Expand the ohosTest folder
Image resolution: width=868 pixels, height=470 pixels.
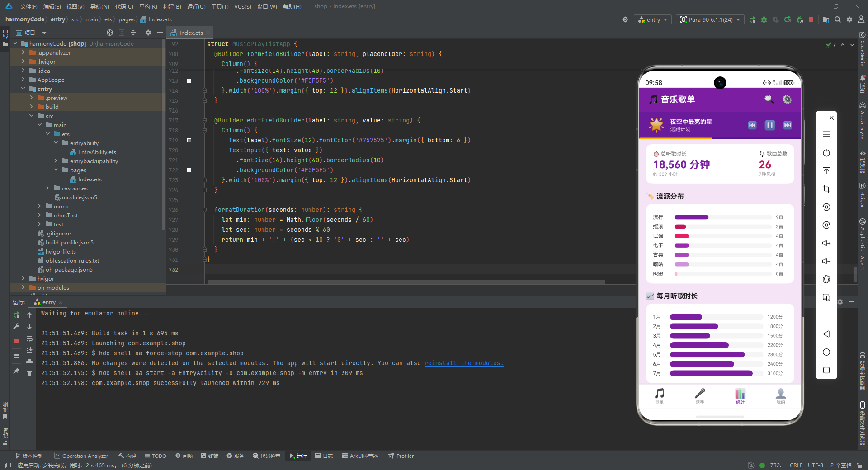tap(39, 216)
